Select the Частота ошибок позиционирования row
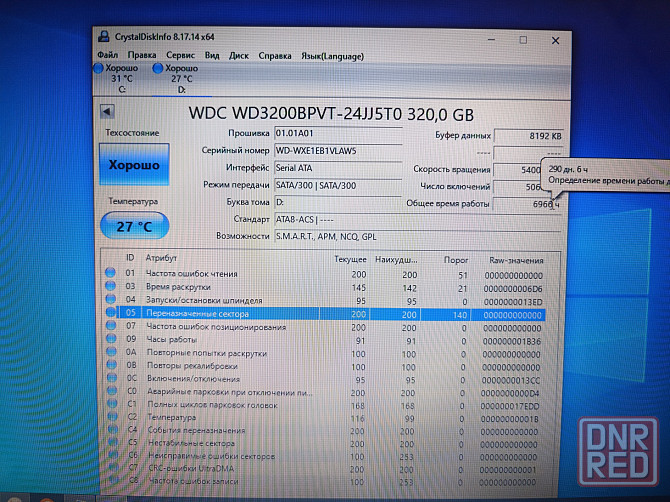This screenshot has width=670, height=502. coord(325,327)
